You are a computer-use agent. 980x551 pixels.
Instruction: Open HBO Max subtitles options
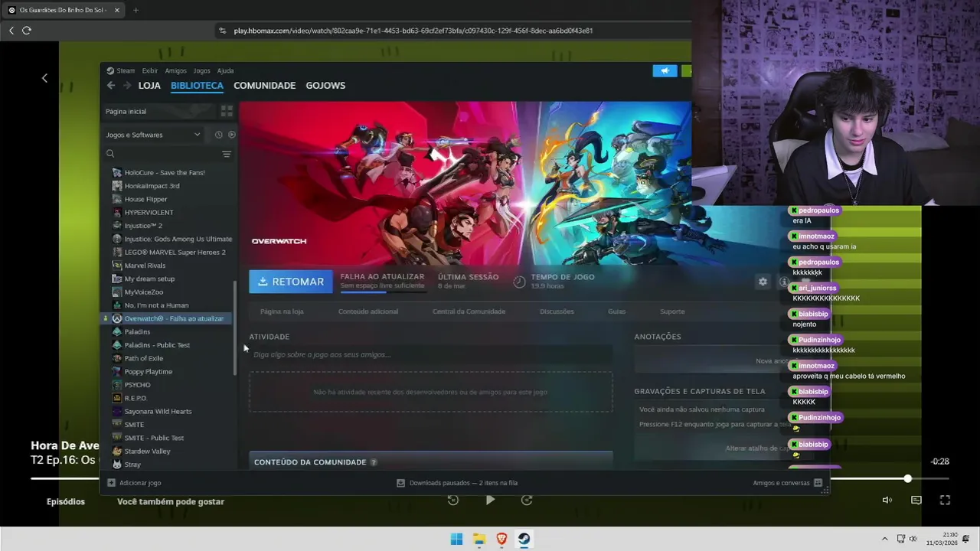[916, 500]
